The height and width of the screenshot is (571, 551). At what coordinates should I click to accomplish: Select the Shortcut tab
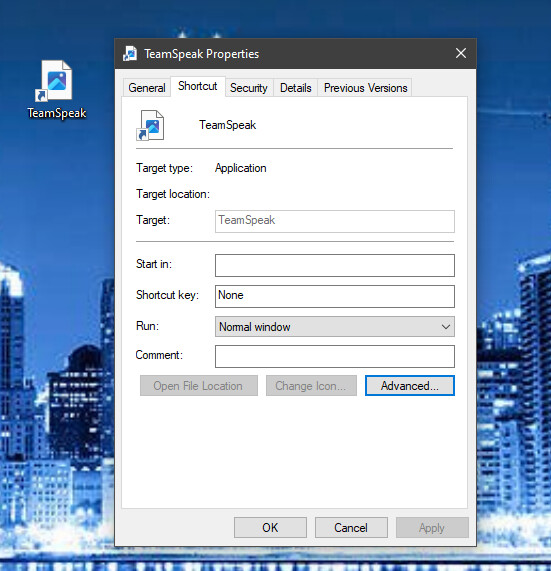pyautogui.click(x=198, y=86)
